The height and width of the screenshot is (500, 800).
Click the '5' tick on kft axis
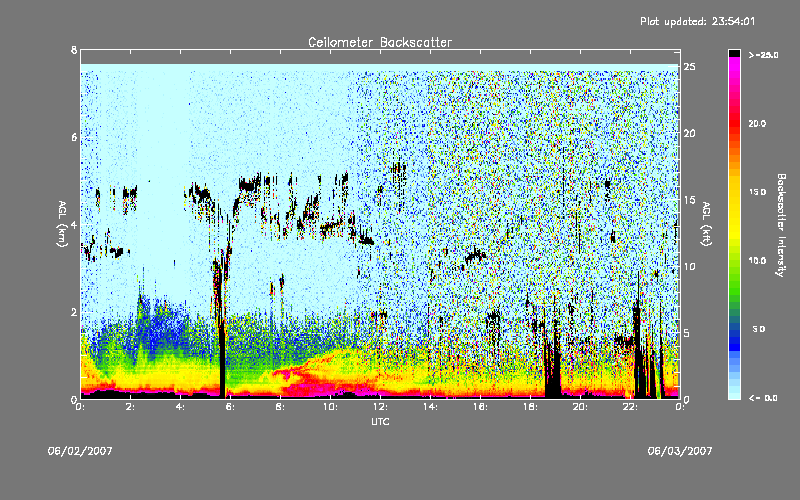point(687,333)
